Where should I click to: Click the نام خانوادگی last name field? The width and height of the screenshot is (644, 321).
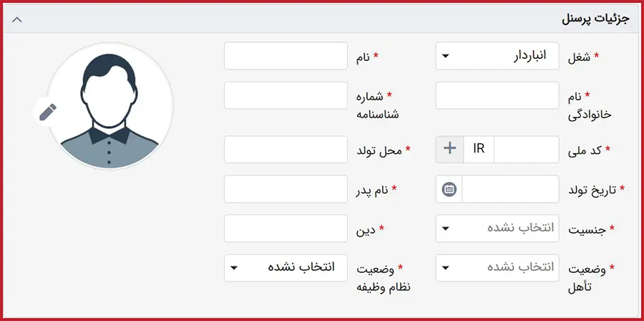pos(498,95)
